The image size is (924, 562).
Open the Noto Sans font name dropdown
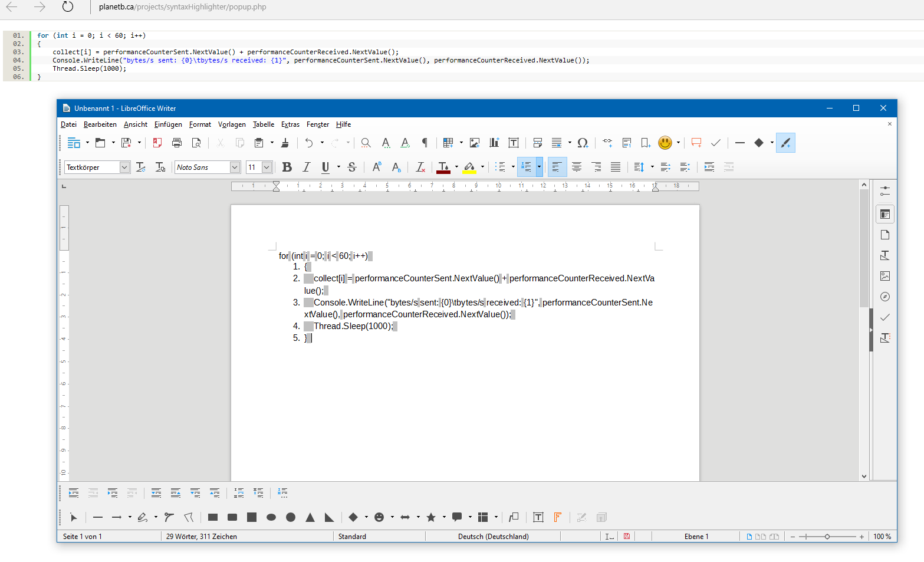pyautogui.click(x=235, y=167)
